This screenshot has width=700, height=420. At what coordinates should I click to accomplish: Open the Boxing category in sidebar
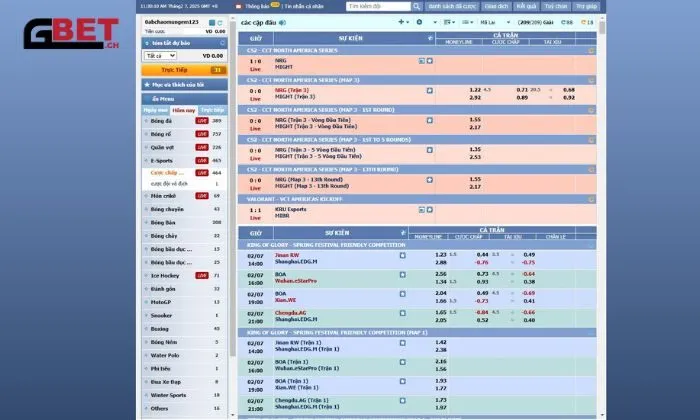pos(184,329)
